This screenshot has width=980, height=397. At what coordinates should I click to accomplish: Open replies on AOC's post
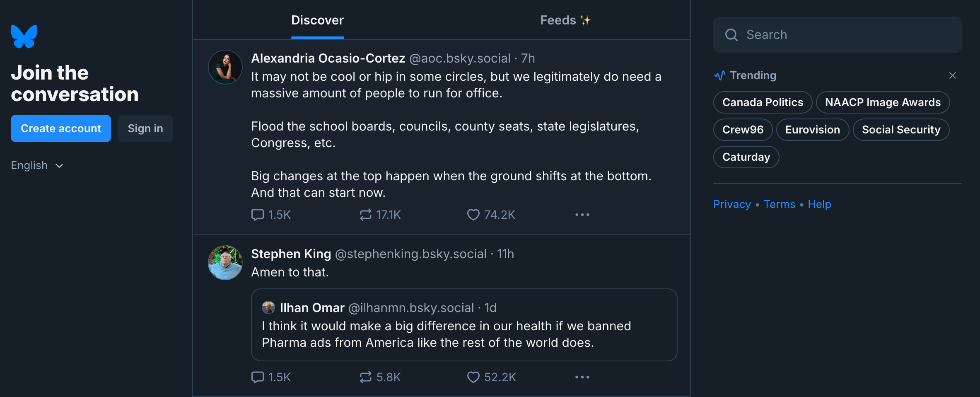coord(258,215)
